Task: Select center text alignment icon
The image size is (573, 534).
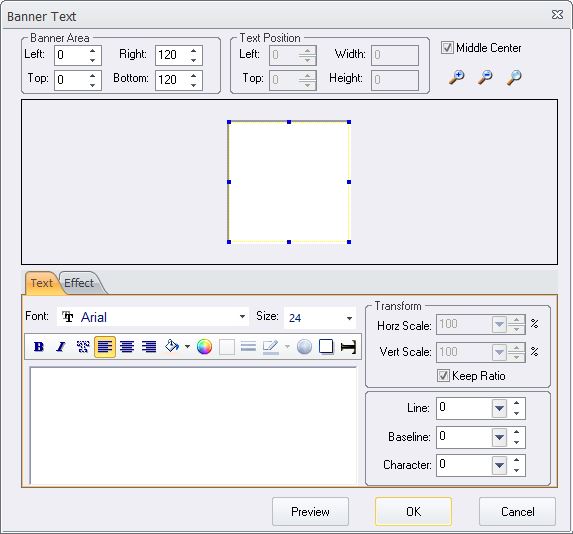Action: pyautogui.click(x=127, y=346)
